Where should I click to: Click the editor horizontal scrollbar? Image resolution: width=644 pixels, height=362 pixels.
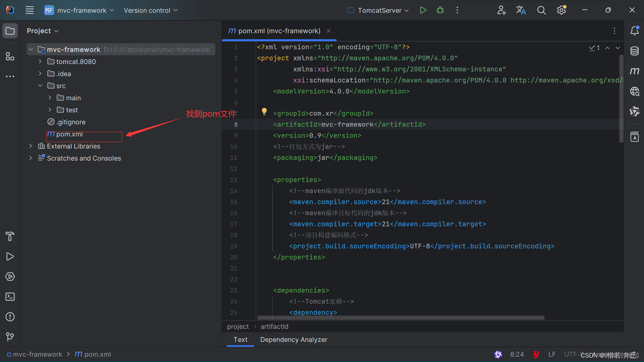coord(401,317)
